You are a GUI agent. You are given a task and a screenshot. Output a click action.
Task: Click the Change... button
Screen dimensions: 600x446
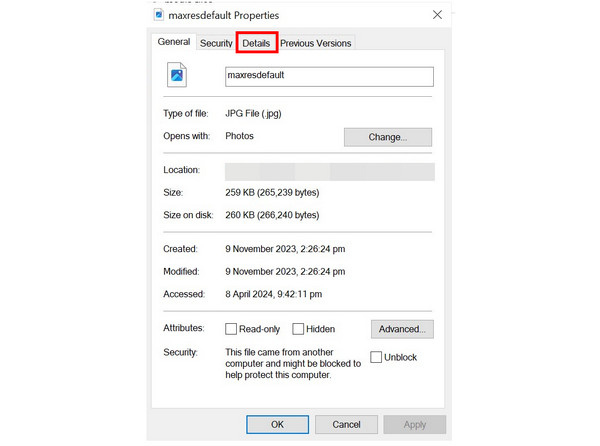coord(388,137)
